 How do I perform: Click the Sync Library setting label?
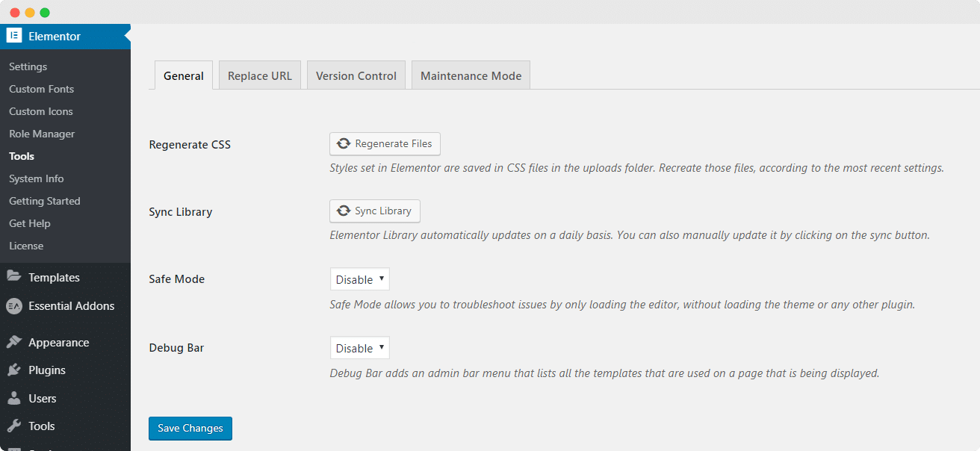181,212
